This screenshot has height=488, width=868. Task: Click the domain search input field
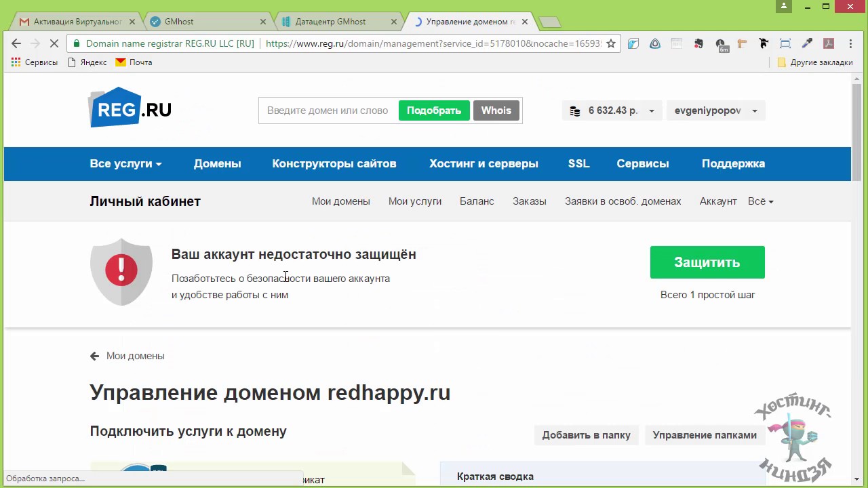(328, 110)
